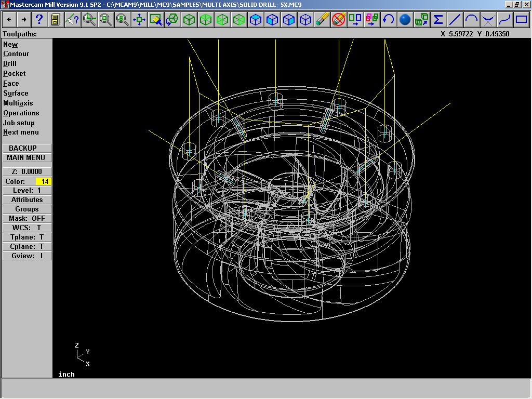
Task: Click the first green cube isometric view icon
Action: (x=189, y=19)
